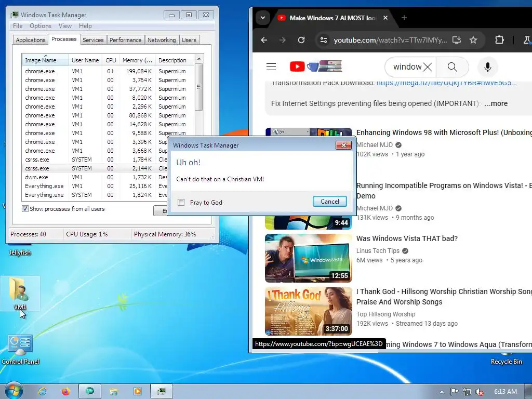Screen dimensions: 532x399
Task: Click the browser address bar URL
Action: [x=390, y=40]
